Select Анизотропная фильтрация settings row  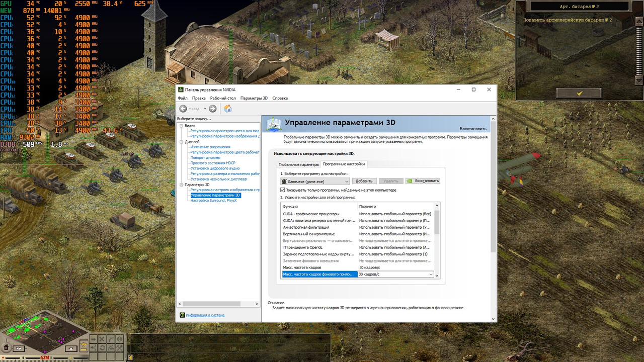coord(357,227)
